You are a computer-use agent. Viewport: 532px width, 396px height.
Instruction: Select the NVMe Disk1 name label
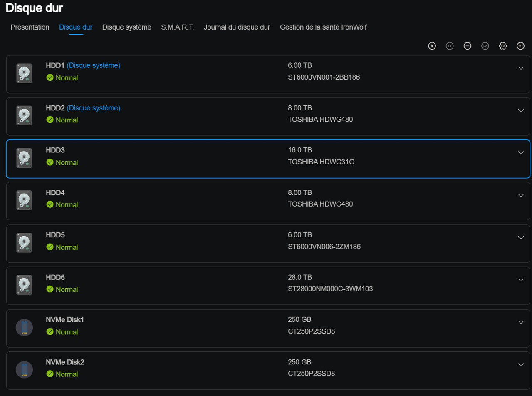tap(65, 319)
